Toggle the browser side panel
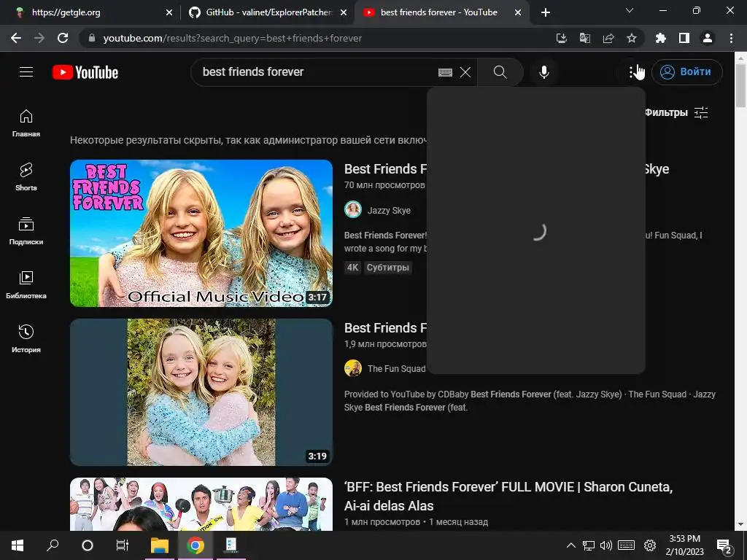Screen dimensions: 747x560 [684, 38]
